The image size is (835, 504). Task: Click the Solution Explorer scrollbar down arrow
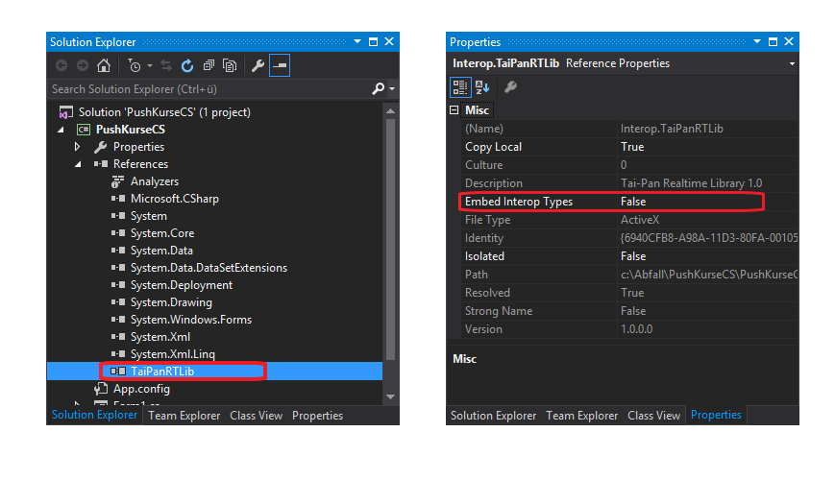point(390,396)
